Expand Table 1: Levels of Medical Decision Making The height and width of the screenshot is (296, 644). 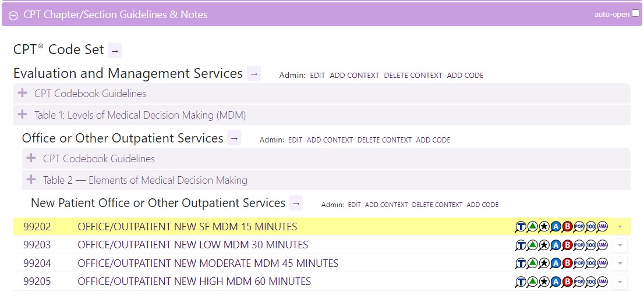[x=321, y=115]
